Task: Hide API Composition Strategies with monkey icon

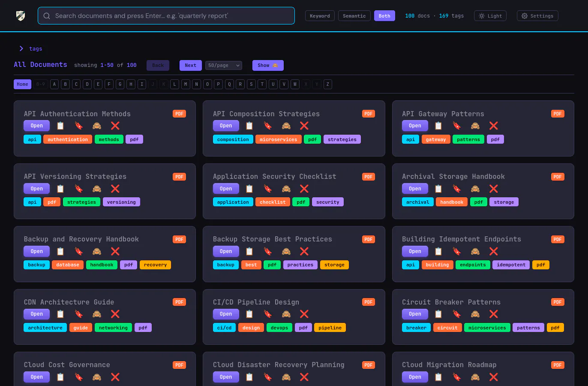Action: click(x=286, y=126)
